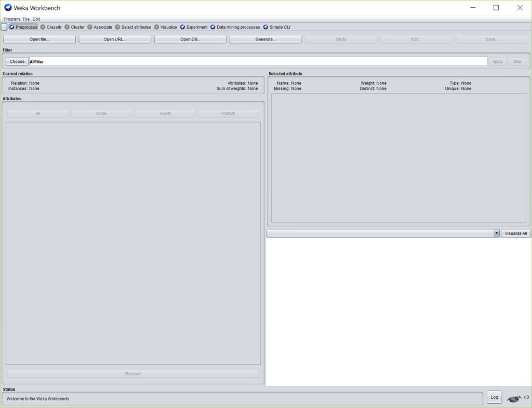Open the Edit menu
This screenshot has width=532, height=408.
pos(36,19)
